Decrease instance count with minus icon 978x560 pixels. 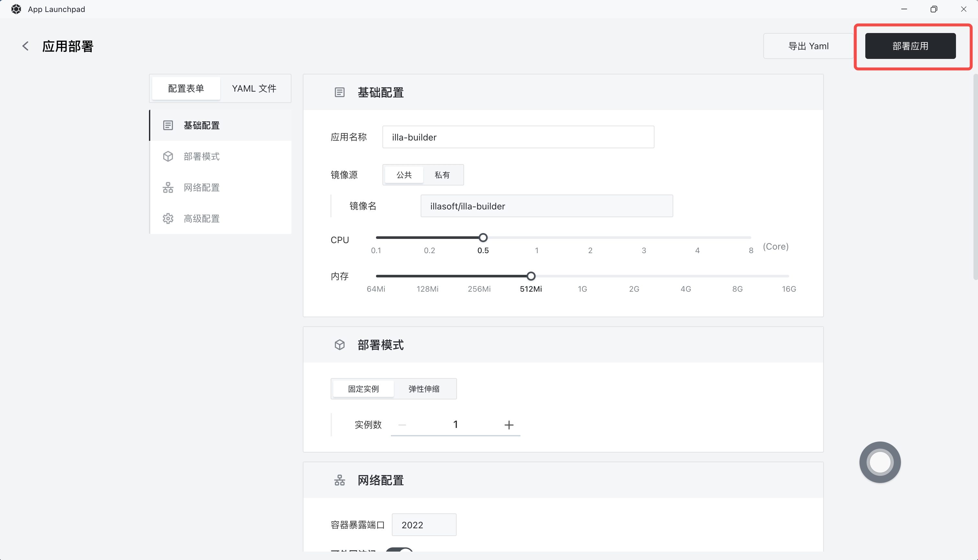pos(402,425)
